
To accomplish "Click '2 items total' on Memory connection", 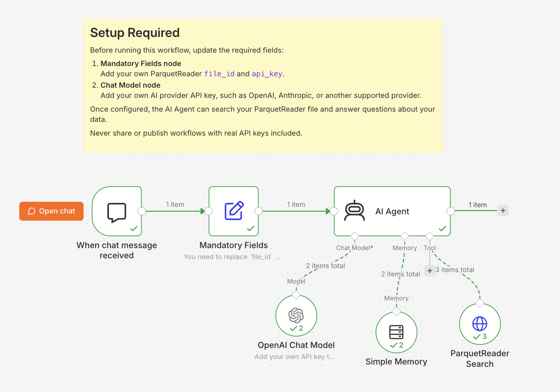I will coord(401,274).
